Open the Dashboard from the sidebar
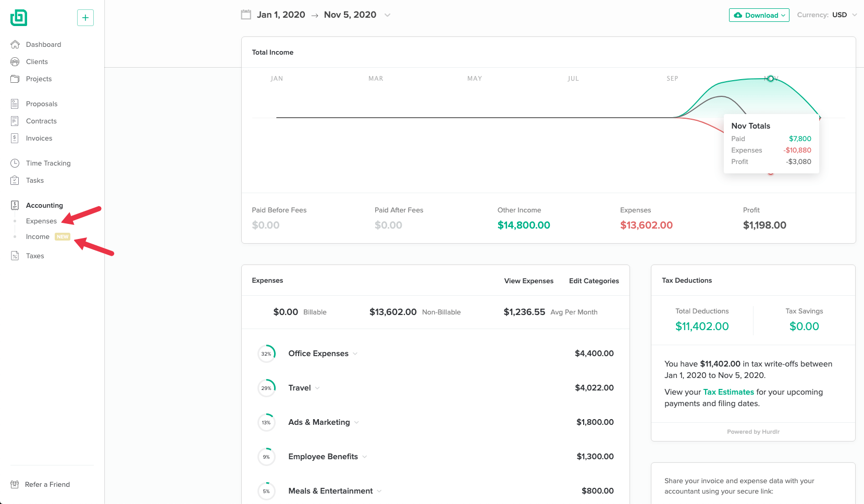Viewport: 864px width, 504px height. (43, 44)
